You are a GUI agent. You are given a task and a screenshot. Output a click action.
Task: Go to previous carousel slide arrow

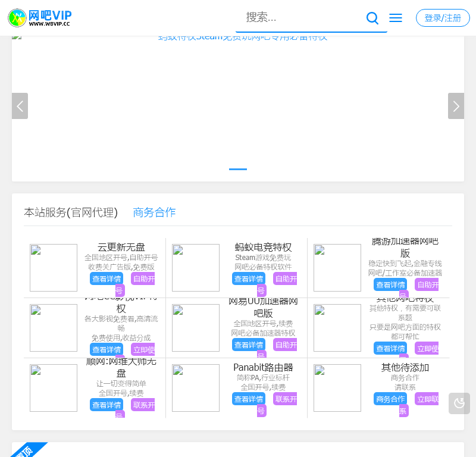click(x=20, y=106)
